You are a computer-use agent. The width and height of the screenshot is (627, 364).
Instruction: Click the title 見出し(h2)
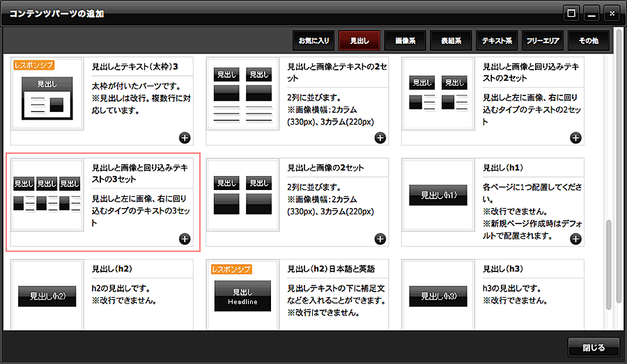[112, 269]
